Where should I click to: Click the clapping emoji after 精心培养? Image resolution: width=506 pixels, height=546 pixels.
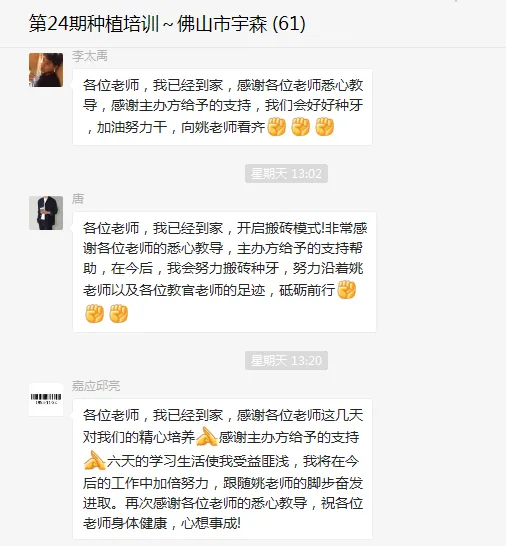207,437
